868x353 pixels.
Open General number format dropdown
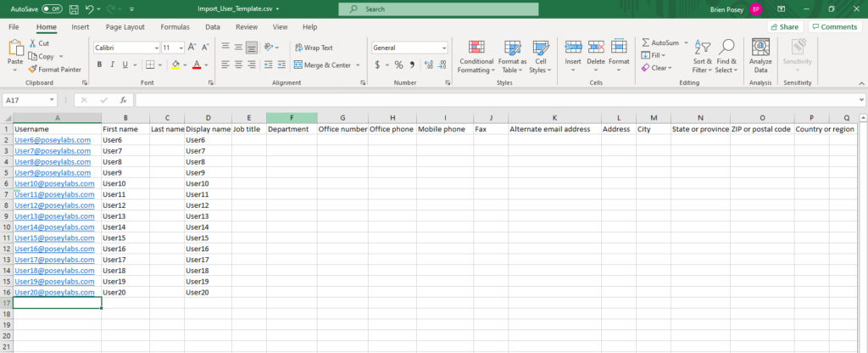coord(443,48)
